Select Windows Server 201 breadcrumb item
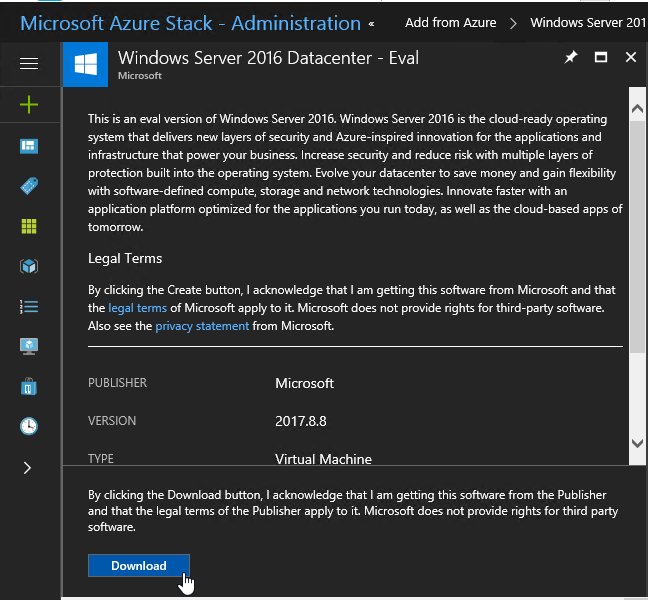This screenshot has width=648, height=600. 588,23
